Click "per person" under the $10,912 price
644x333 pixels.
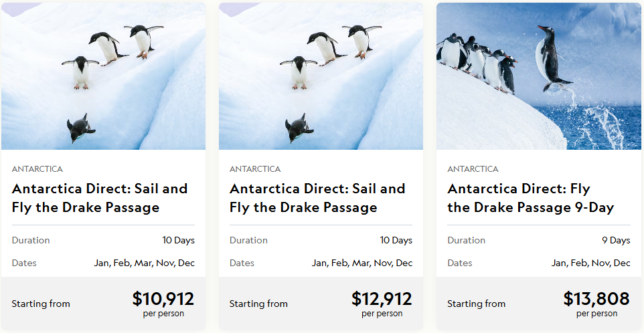163,313
